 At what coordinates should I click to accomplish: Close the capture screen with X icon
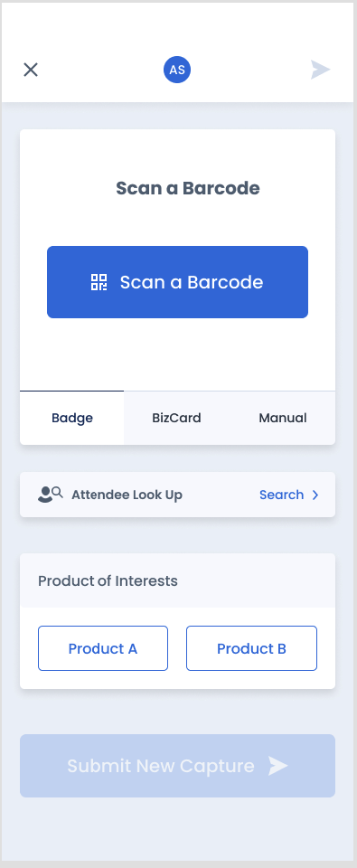click(31, 70)
